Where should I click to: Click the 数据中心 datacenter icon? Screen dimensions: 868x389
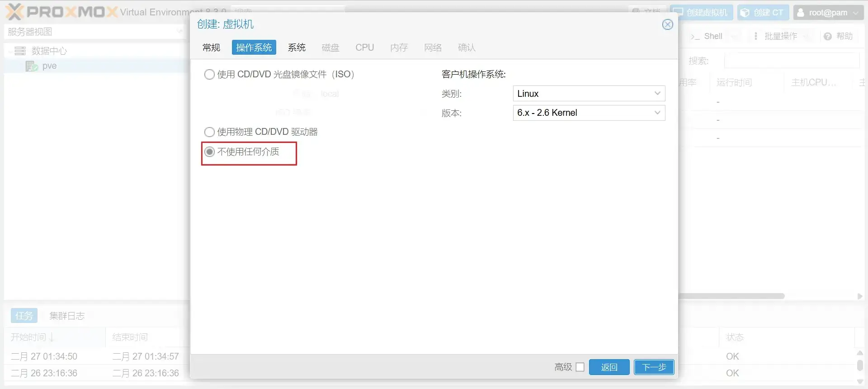coord(20,51)
